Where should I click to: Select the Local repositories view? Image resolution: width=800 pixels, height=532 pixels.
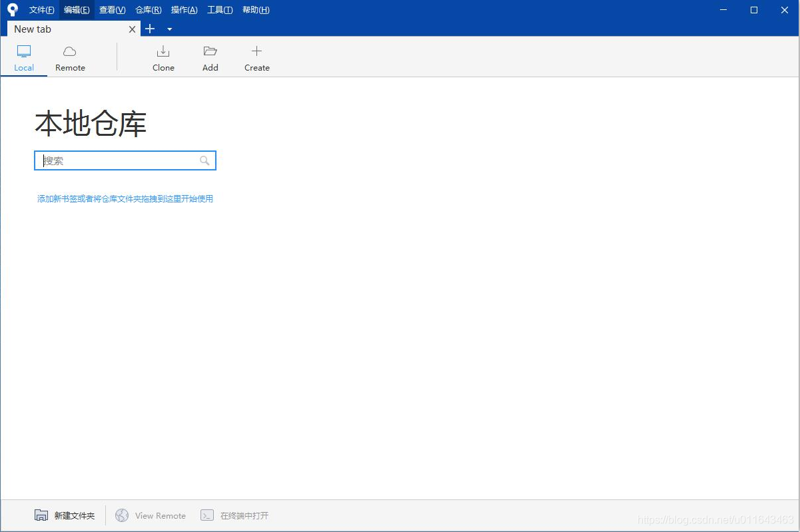24,57
